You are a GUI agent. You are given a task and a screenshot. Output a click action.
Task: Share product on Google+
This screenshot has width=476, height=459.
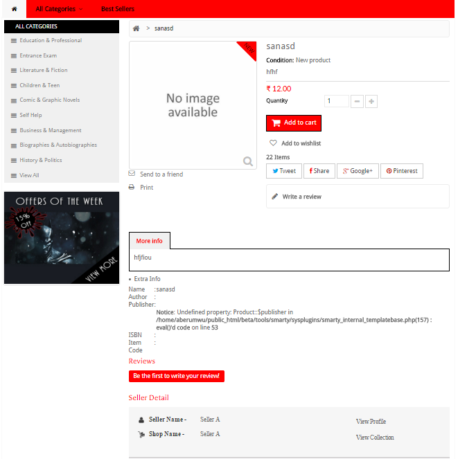pyautogui.click(x=358, y=171)
